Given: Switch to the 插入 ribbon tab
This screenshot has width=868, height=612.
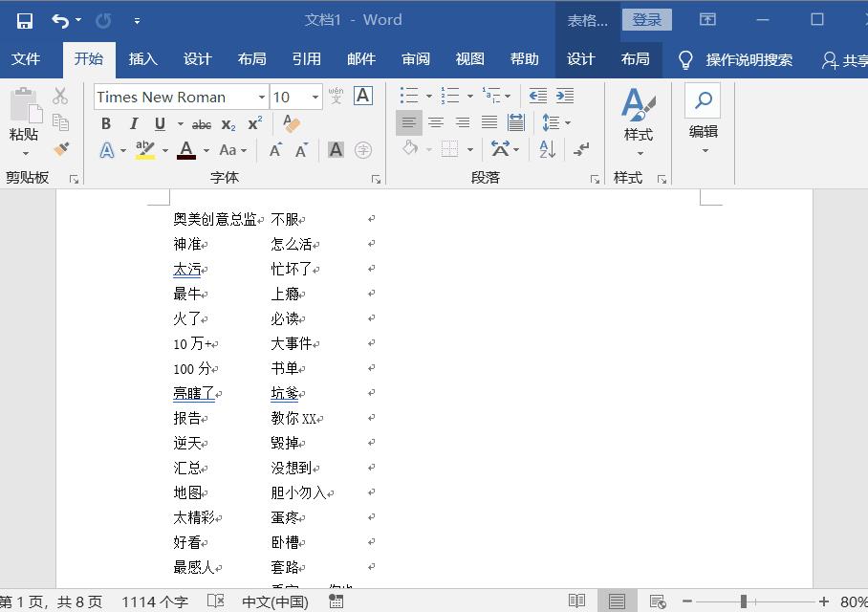Looking at the screenshot, I should (142, 58).
